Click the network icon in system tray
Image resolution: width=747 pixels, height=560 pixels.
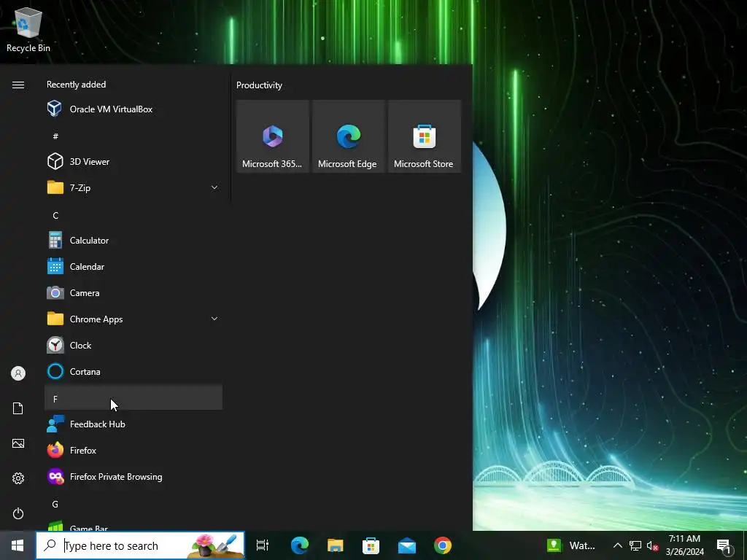pos(635,545)
